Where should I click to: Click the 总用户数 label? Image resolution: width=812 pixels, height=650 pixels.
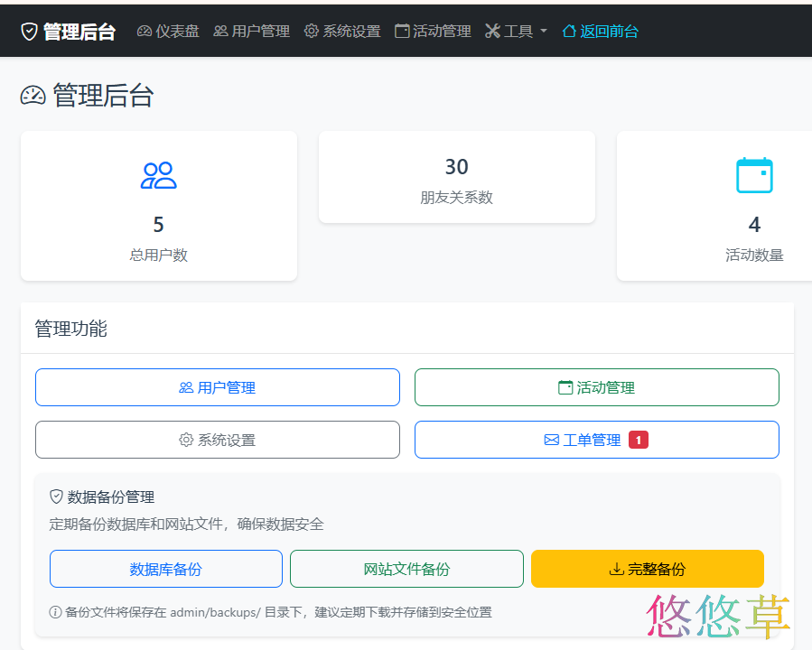[x=158, y=255]
